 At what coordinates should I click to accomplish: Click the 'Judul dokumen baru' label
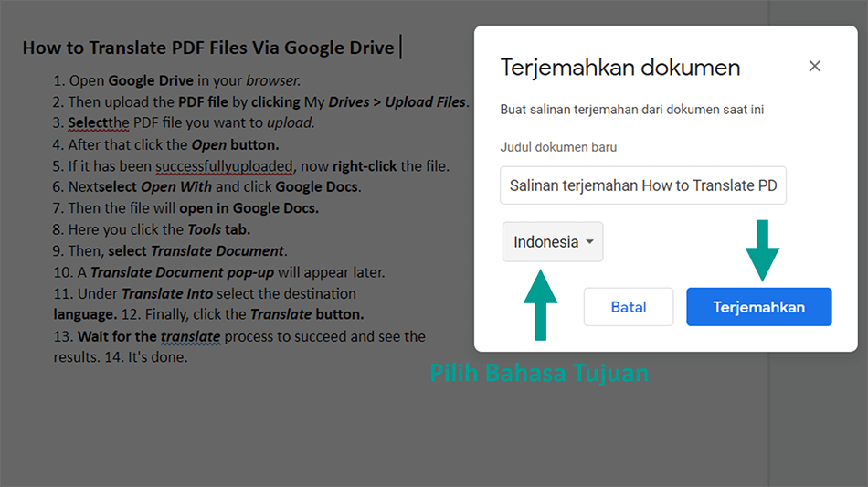pos(558,147)
